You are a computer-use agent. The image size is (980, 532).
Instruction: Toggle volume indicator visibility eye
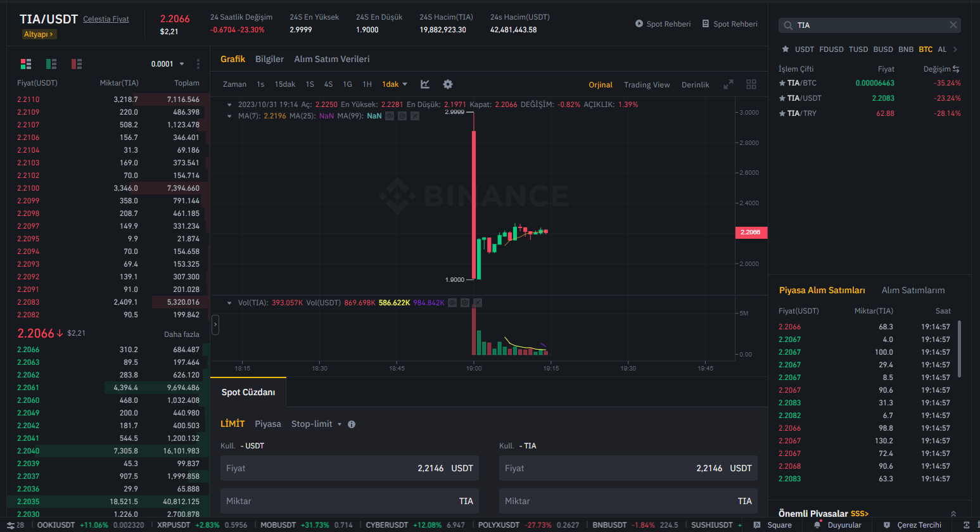(x=452, y=303)
